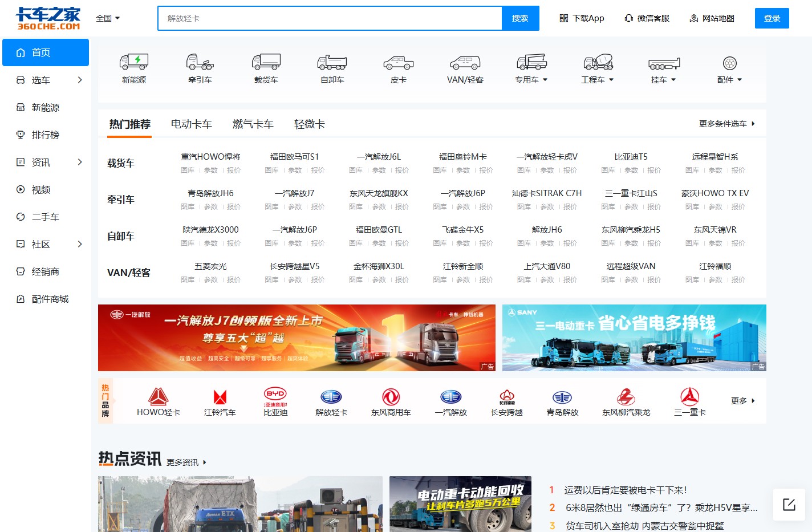Screen dimensions: 812x532
Task: Open the 专用车 special vehicle icon
Action: (x=532, y=62)
